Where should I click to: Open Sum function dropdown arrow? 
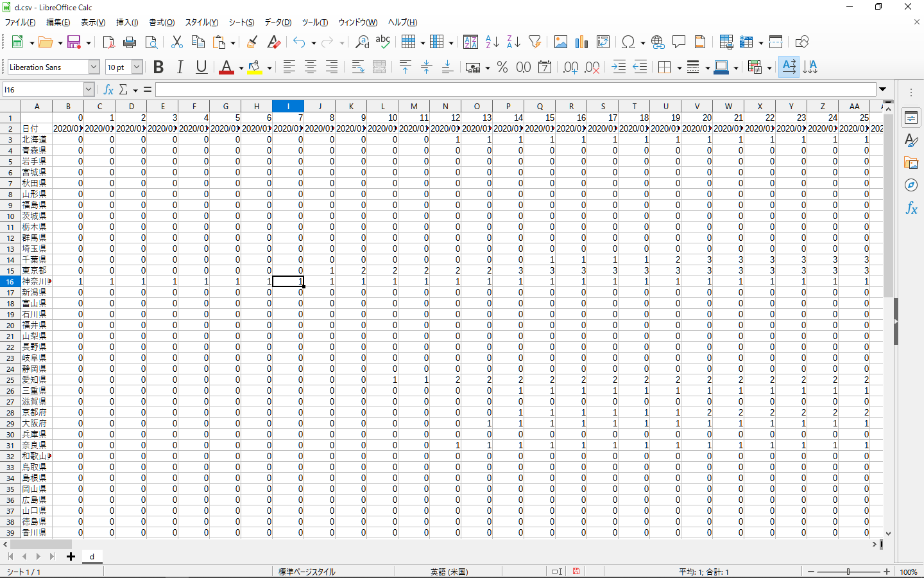[x=135, y=90]
